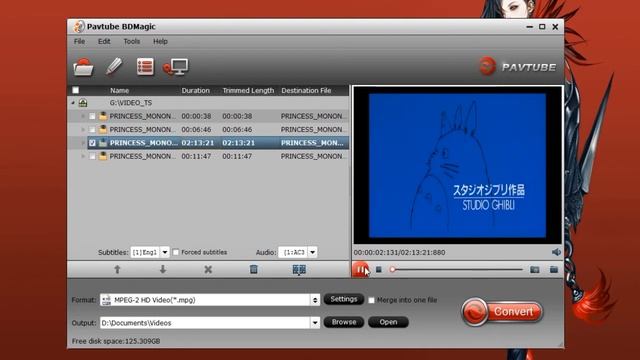640x360 pixels.
Task: Click the 00:11:47 title's file icon
Action: (103, 156)
